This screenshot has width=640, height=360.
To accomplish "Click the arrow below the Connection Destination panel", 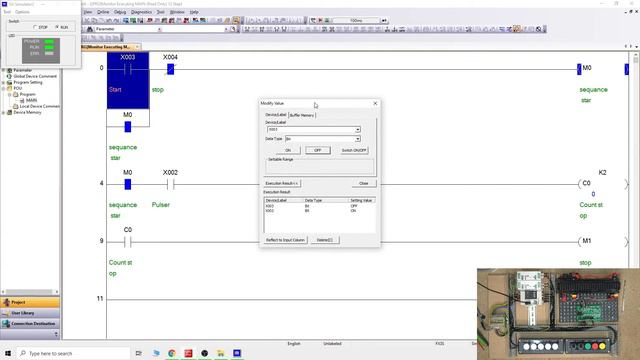I will pyautogui.click(x=56, y=334).
